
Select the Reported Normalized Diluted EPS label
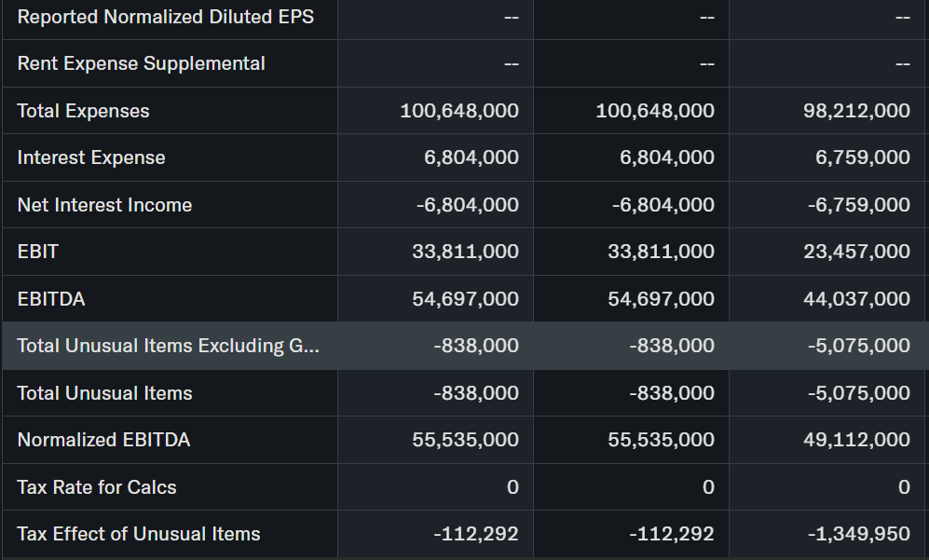click(x=166, y=17)
